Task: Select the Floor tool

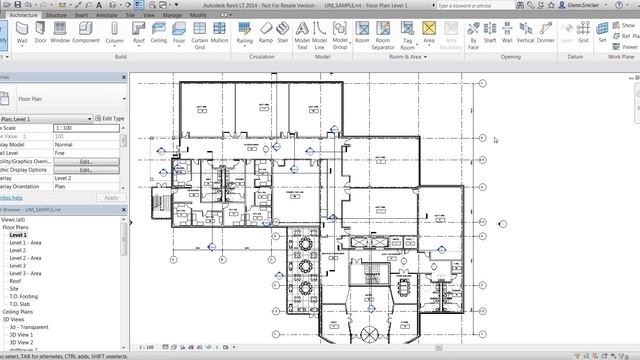Action: coord(179,33)
